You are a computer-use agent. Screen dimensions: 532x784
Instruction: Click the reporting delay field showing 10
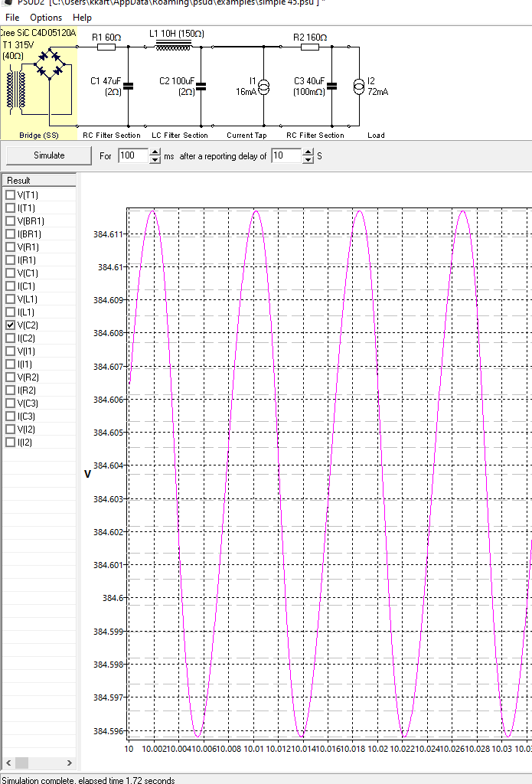point(286,155)
